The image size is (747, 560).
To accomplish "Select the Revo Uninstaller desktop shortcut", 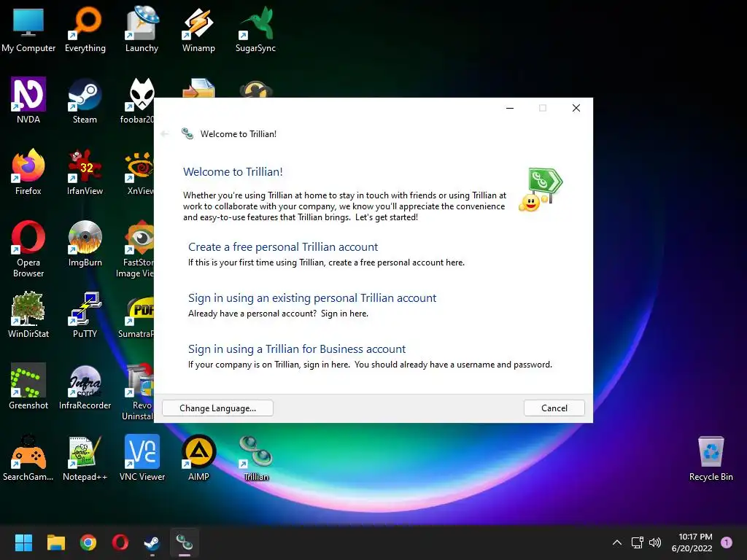I will click(x=139, y=392).
